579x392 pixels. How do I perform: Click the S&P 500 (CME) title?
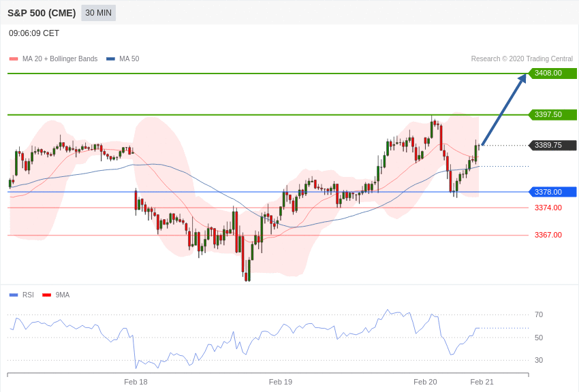[x=42, y=13]
